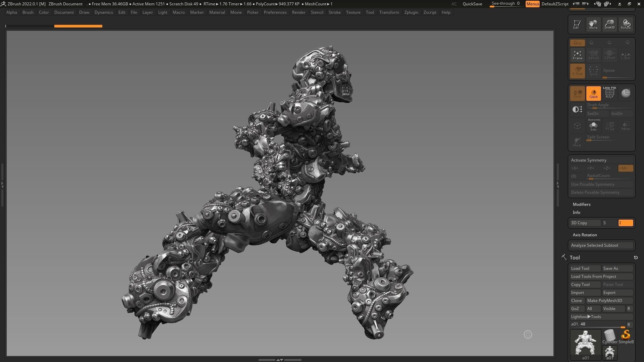This screenshot has height=362, width=644.
Task: Click the Zoom3D icon
Action: tap(609, 24)
